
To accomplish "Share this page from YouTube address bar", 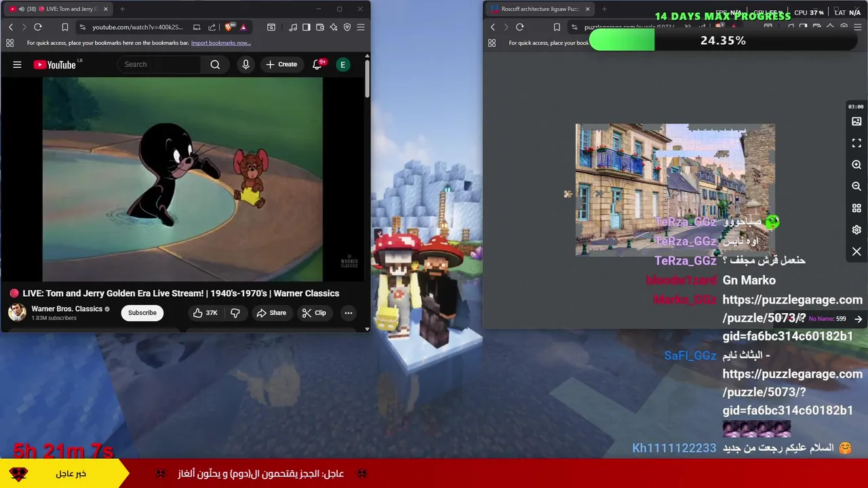I will point(212,27).
